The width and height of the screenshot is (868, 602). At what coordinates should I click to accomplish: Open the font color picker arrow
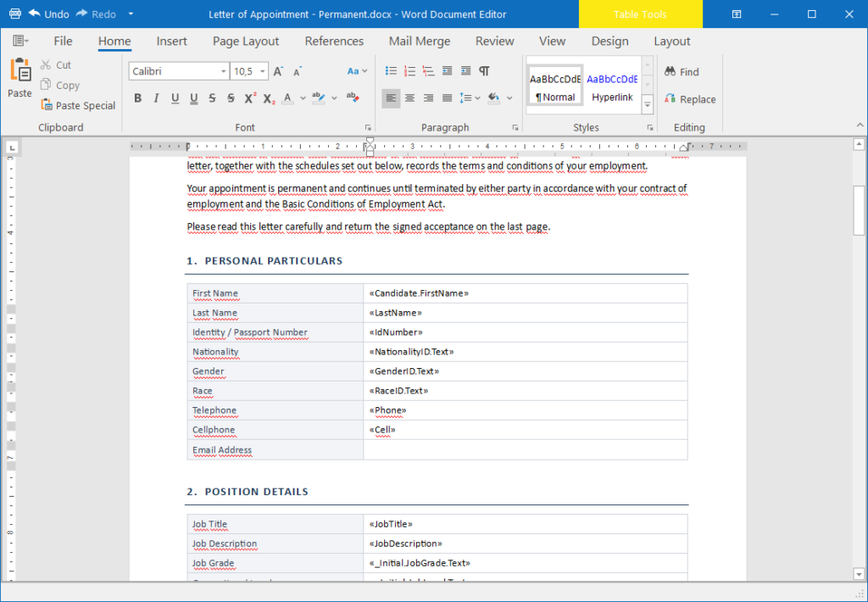click(x=303, y=98)
